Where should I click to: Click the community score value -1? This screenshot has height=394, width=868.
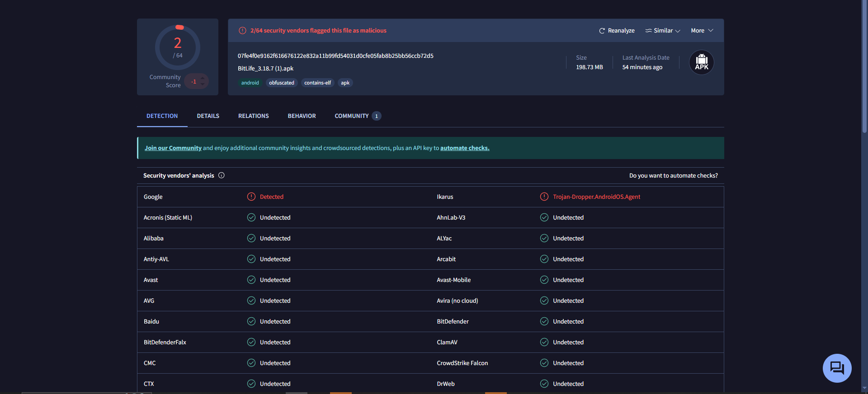point(194,82)
